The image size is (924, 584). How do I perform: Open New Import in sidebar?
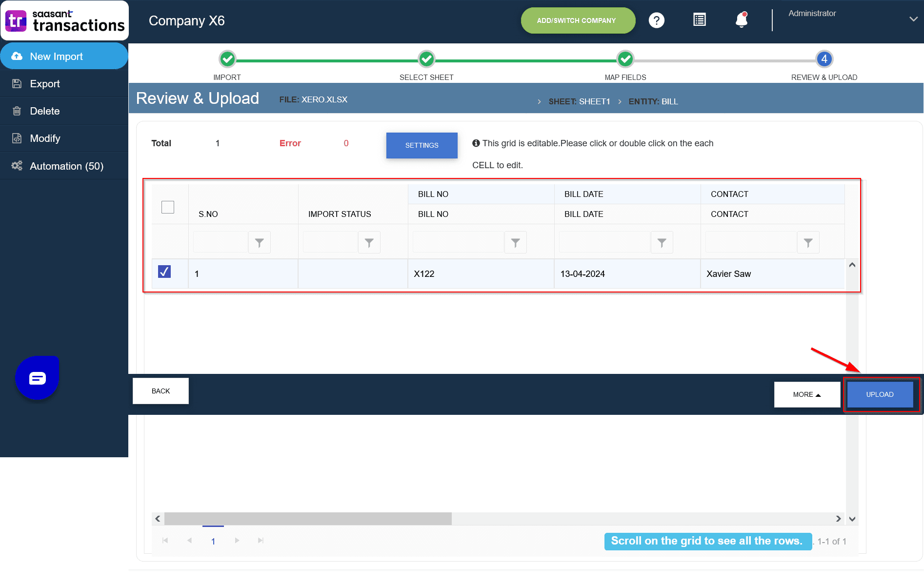tap(64, 56)
